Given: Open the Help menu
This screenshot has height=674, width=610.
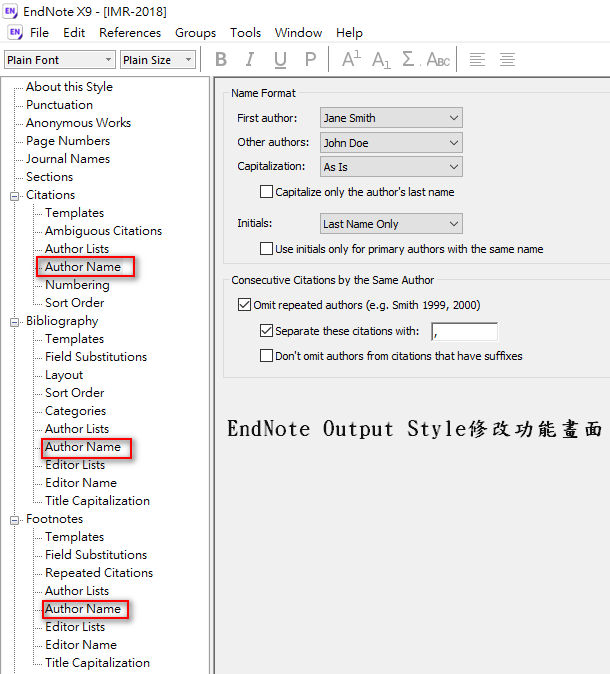Looking at the screenshot, I should [x=349, y=33].
